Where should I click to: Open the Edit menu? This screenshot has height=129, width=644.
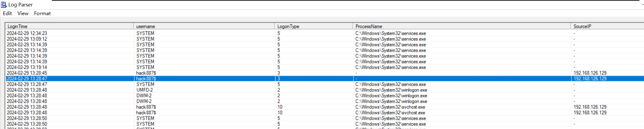click(x=7, y=13)
